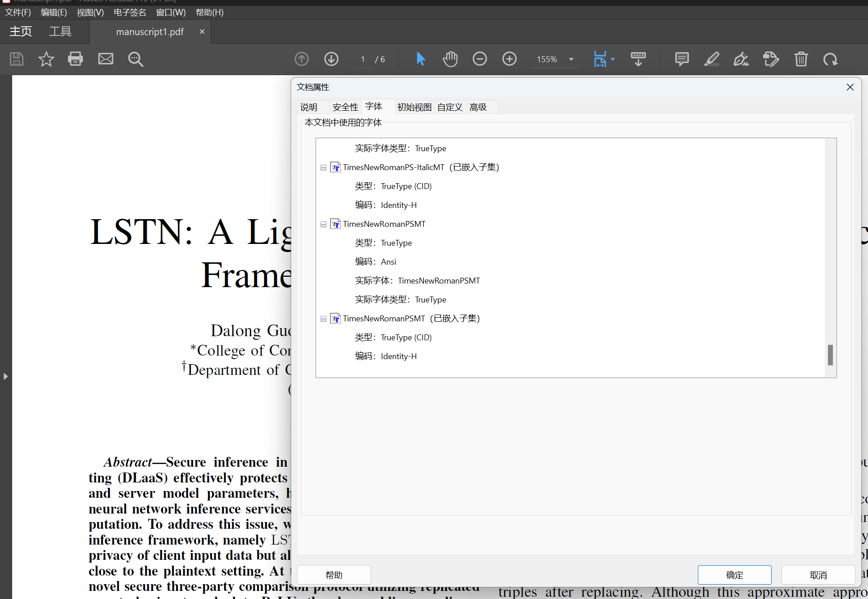Go to next page arrow
Image resolution: width=868 pixels, height=599 pixels.
point(331,59)
